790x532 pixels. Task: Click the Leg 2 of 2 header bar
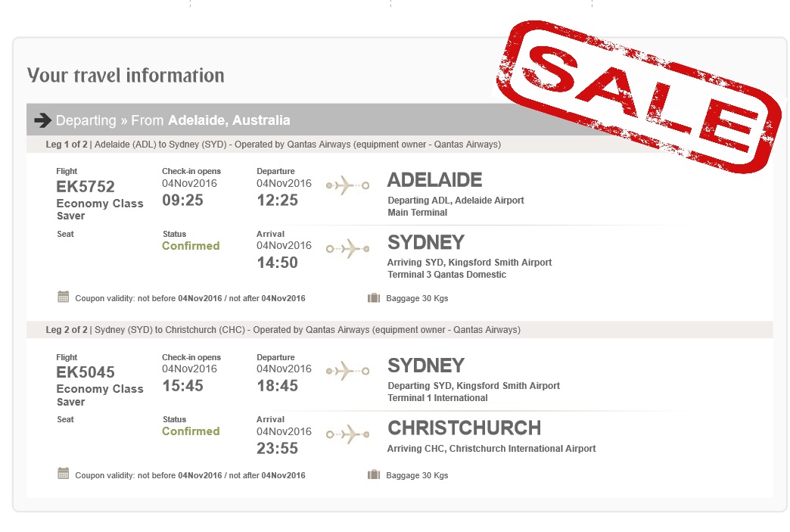pyautogui.click(x=400, y=330)
